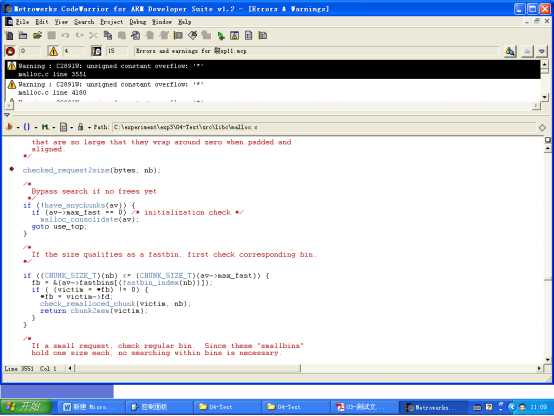This screenshot has height=416, width=554.
Task: Select the warning for malloc.c line 3551
Action: pyautogui.click(x=273, y=70)
